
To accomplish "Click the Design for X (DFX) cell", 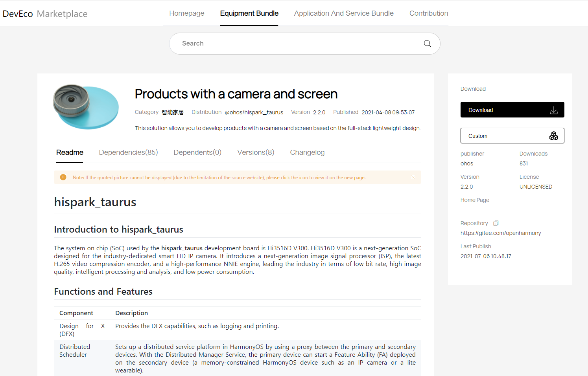I will click(x=82, y=330).
